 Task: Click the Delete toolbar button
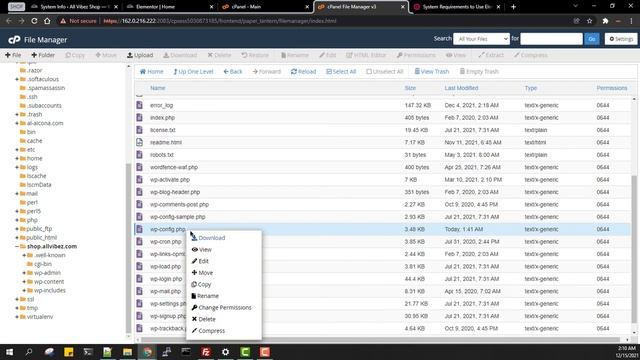pos(219,55)
